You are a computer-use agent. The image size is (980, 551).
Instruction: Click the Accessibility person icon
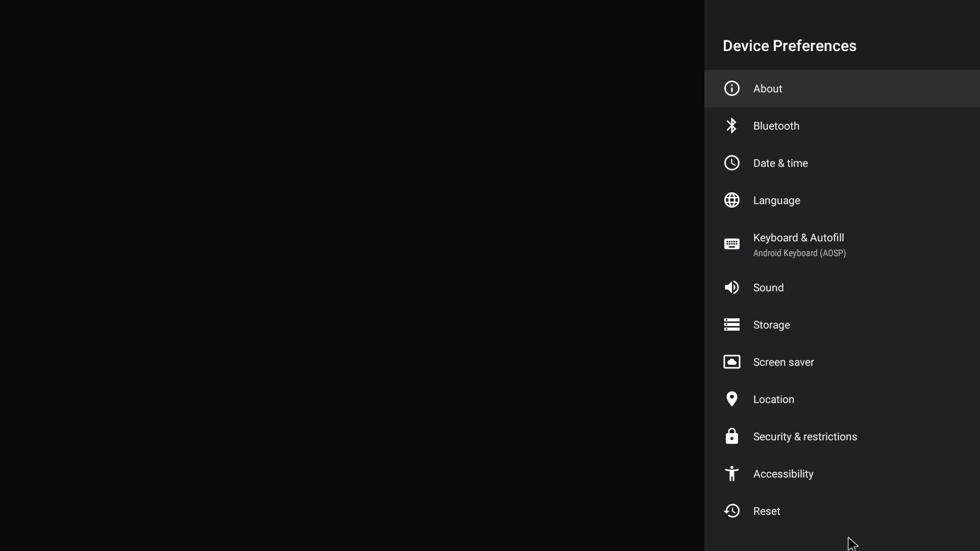pyautogui.click(x=731, y=473)
